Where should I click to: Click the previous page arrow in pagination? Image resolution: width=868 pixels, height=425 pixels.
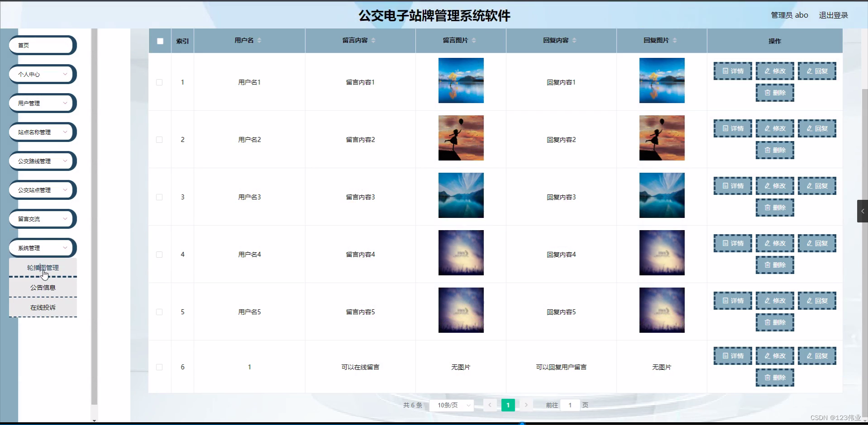(490, 405)
